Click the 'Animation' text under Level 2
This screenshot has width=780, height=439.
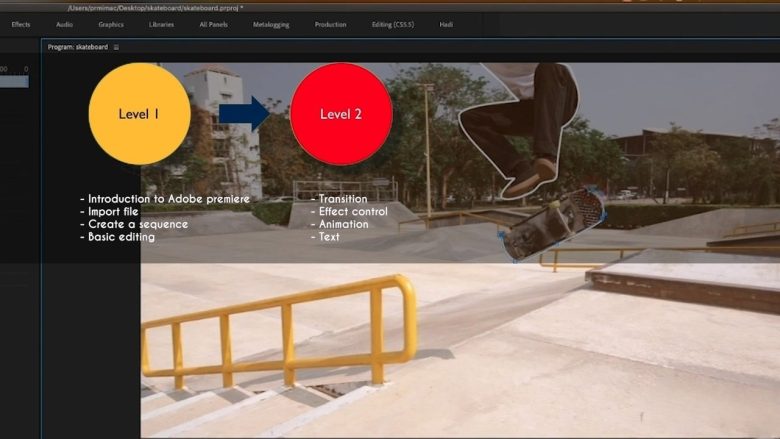coord(341,224)
